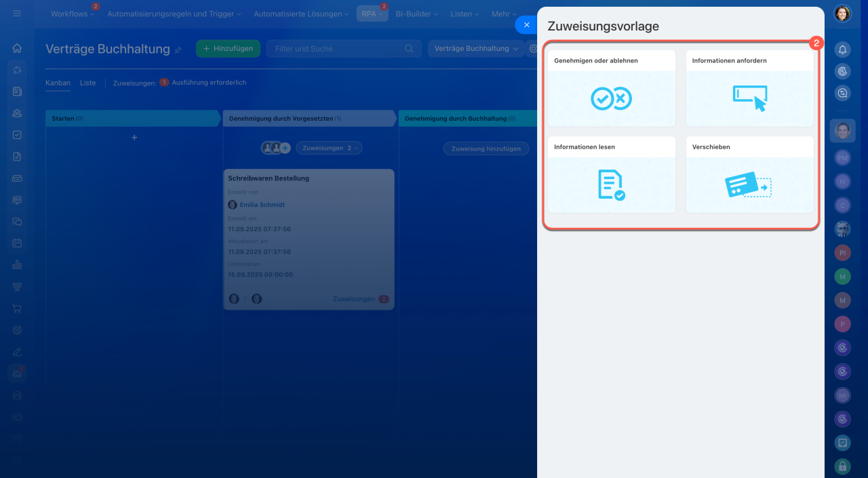The width and height of the screenshot is (868, 478).
Task: Open the news feed icon in sidebar
Action: coord(17,92)
